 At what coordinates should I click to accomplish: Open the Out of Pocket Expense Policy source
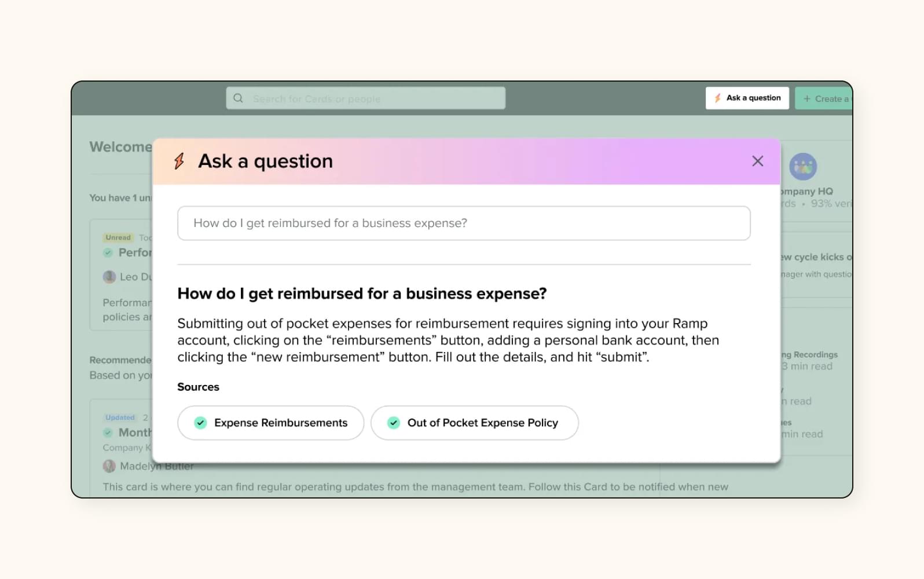click(474, 423)
